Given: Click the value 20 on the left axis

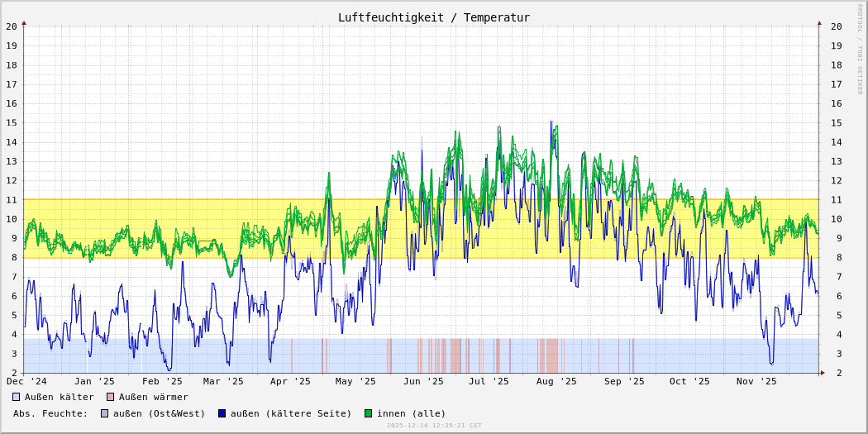Looking at the screenshot, I should (x=12, y=26).
